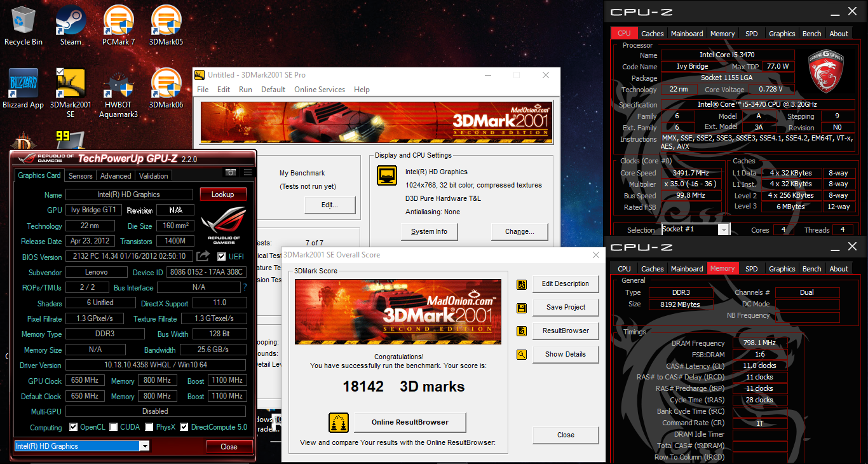Click Close in the Overall Score dialog

click(566, 435)
